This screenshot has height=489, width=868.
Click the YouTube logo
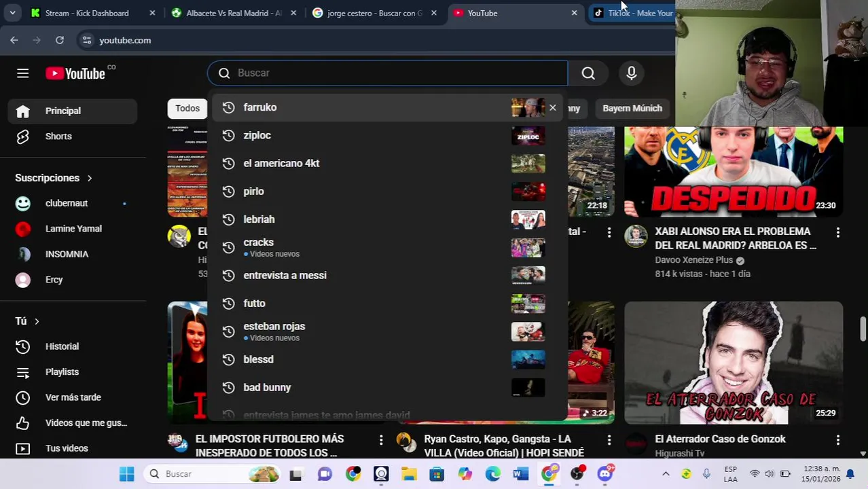(x=75, y=73)
